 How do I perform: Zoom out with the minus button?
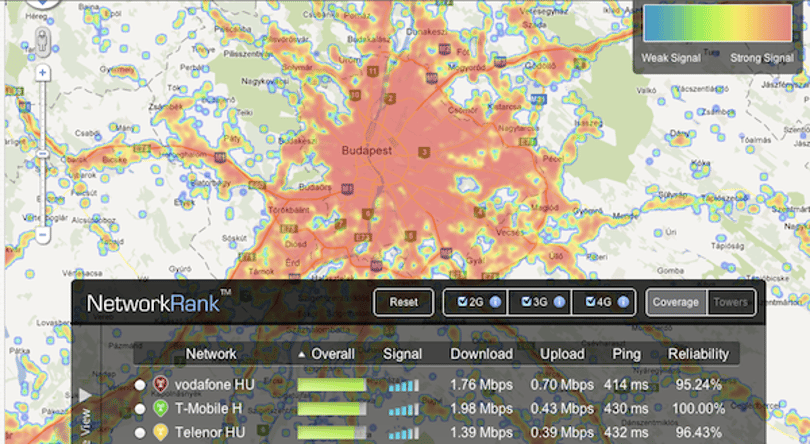pos(42,234)
